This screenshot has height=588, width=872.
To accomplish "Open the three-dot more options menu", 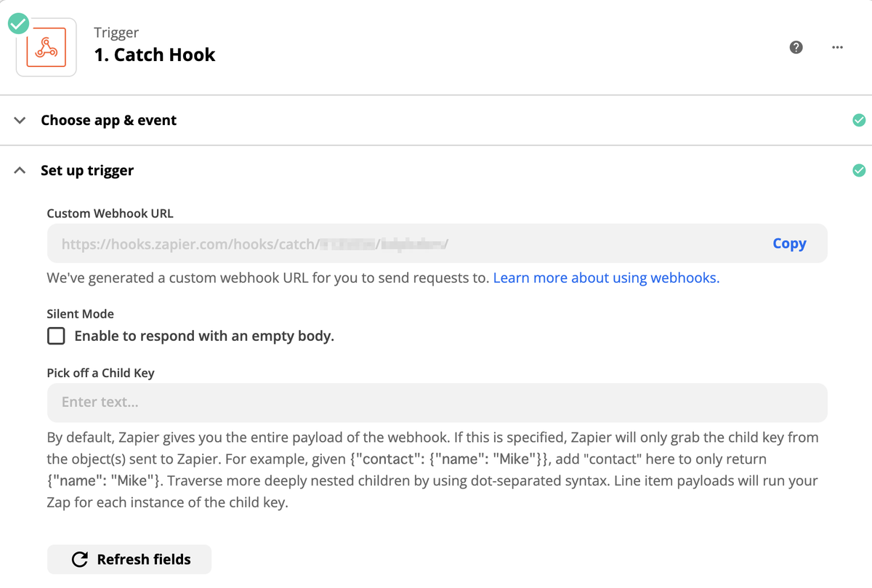I will pos(837,47).
